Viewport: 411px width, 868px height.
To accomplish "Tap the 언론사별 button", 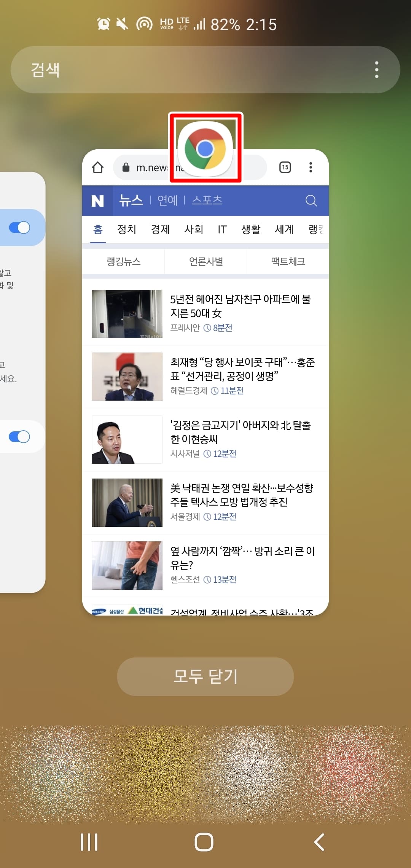I will [x=206, y=262].
